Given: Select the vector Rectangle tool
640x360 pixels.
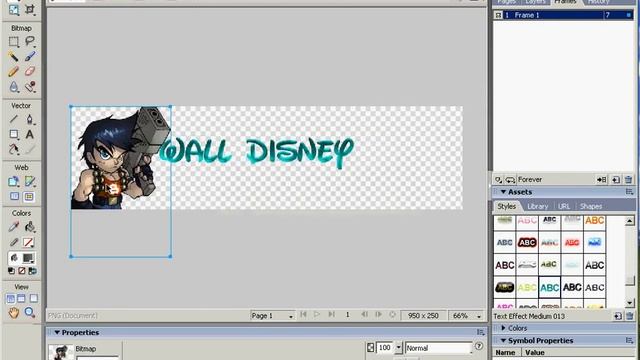Looking at the screenshot, I should coord(13,134).
